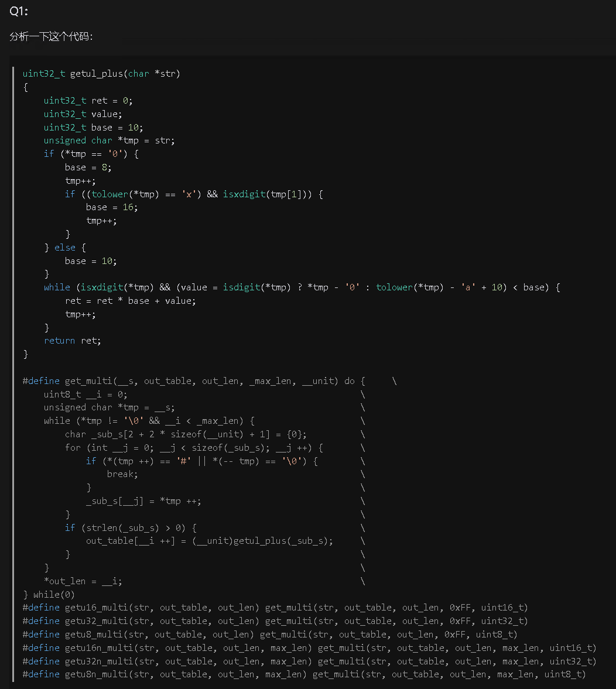This screenshot has height=689, width=616.
Task: Click the 'ret = ret * base + value;' line
Action: [x=130, y=300]
